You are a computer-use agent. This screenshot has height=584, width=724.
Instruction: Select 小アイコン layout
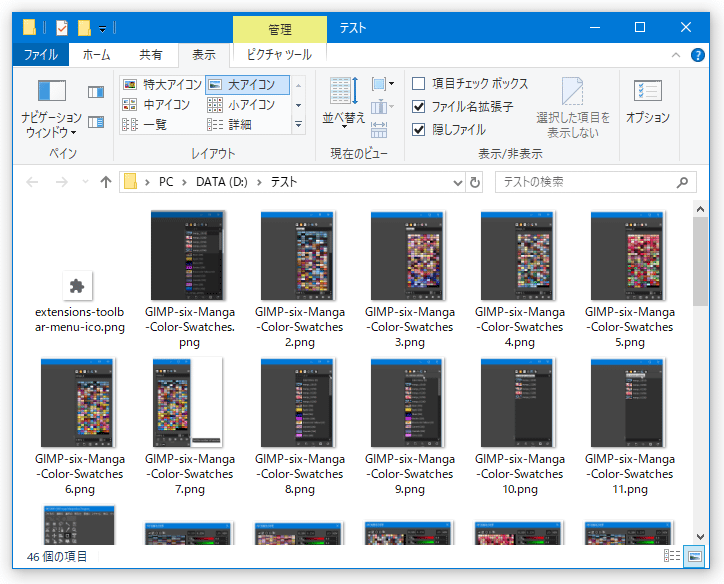pos(241,105)
